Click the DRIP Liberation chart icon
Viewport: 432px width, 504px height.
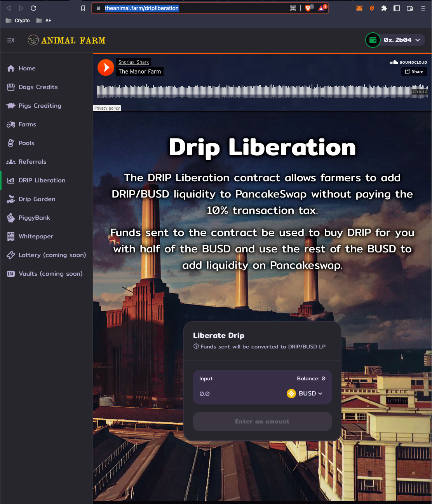tap(11, 180)
